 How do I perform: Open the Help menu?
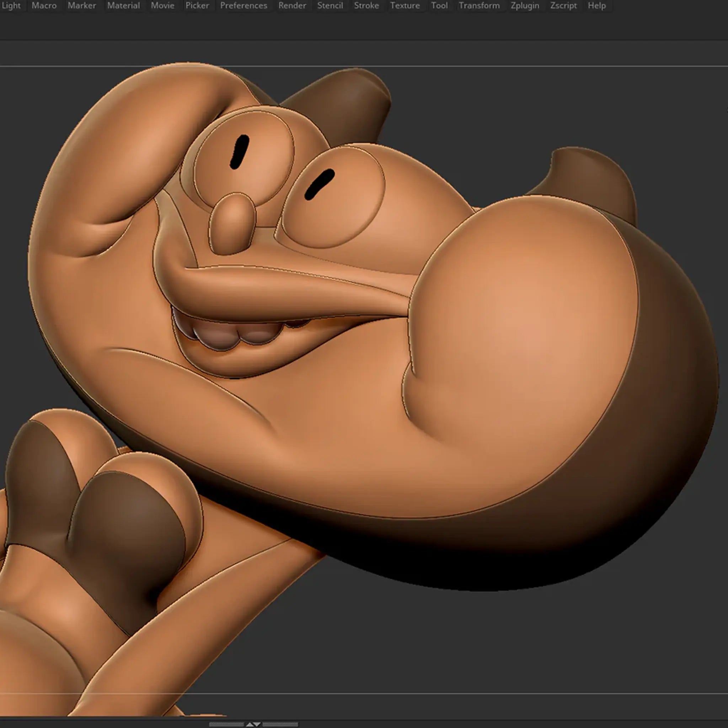click(596, 6)
